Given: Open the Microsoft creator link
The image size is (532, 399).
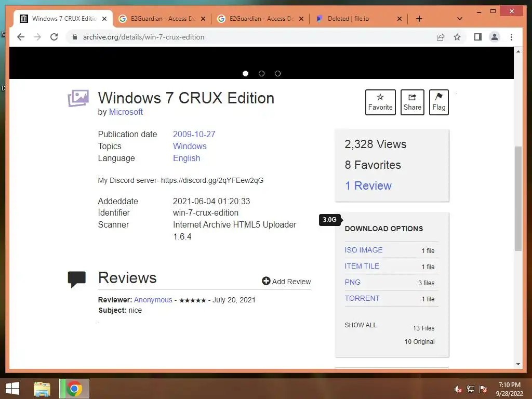Looking at the screenshot, I should point(126,112).
